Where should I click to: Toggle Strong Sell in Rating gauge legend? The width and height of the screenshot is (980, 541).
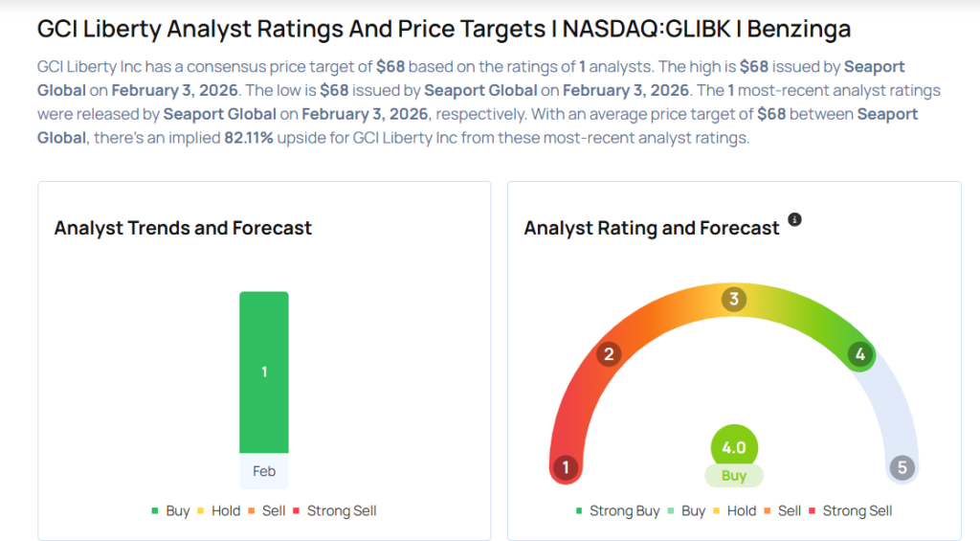pyautogui.click(x=851, y=510)
